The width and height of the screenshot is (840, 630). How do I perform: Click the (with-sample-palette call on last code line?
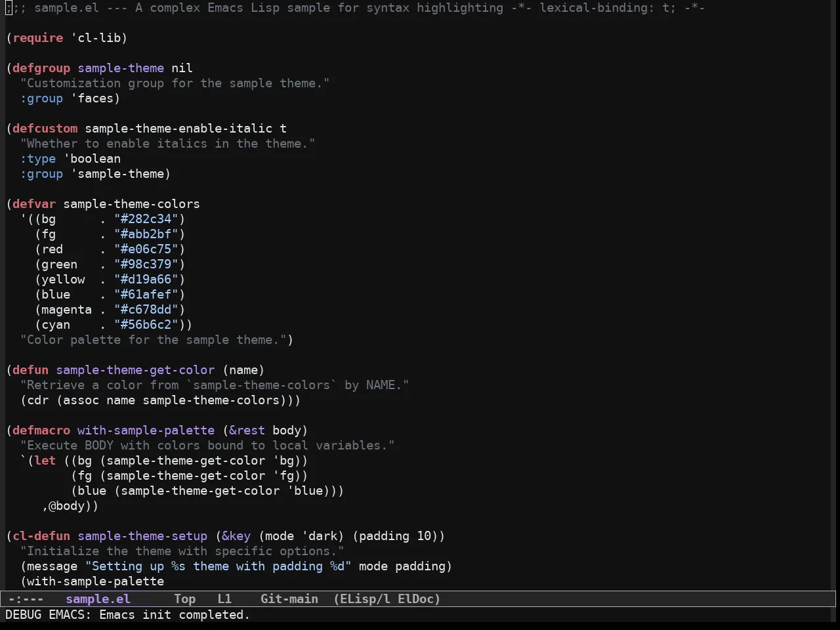tap(92, 581)
